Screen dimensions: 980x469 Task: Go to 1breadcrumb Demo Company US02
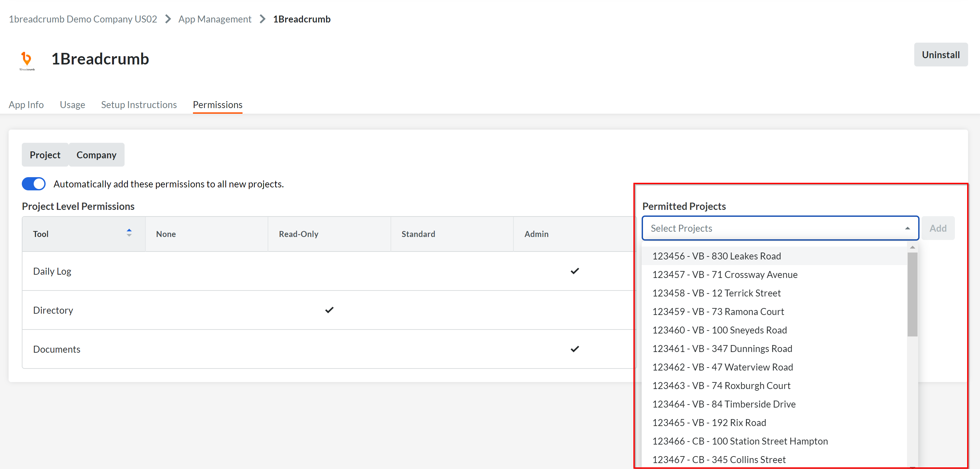[83, 19]
